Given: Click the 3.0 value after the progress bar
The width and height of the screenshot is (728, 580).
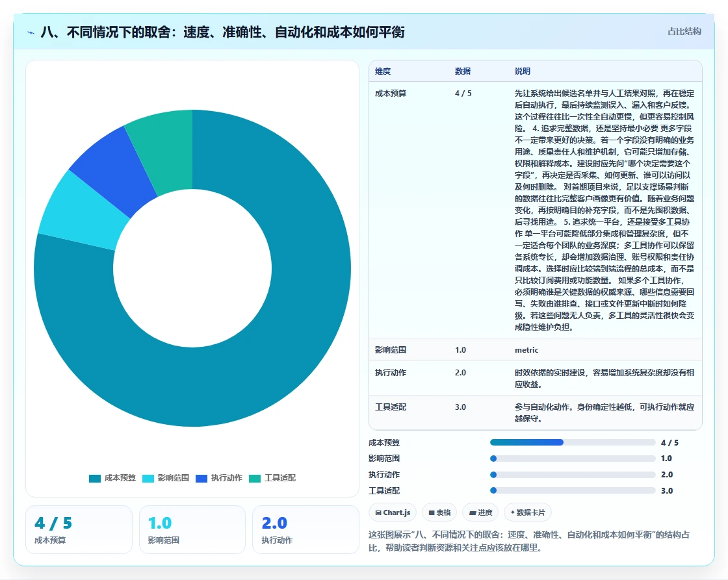Looking at the screenshot, I should (667, 490).
